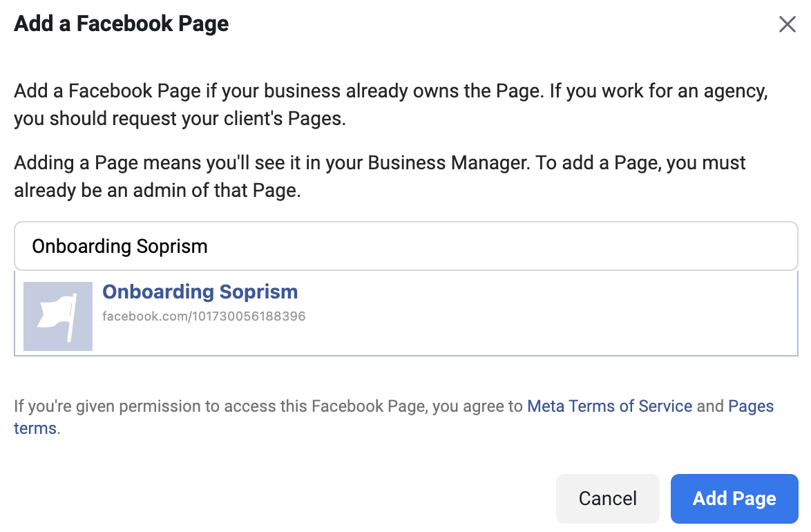Click the Add Page button
This screenshot has height=532, width=811.
[734, 498]
